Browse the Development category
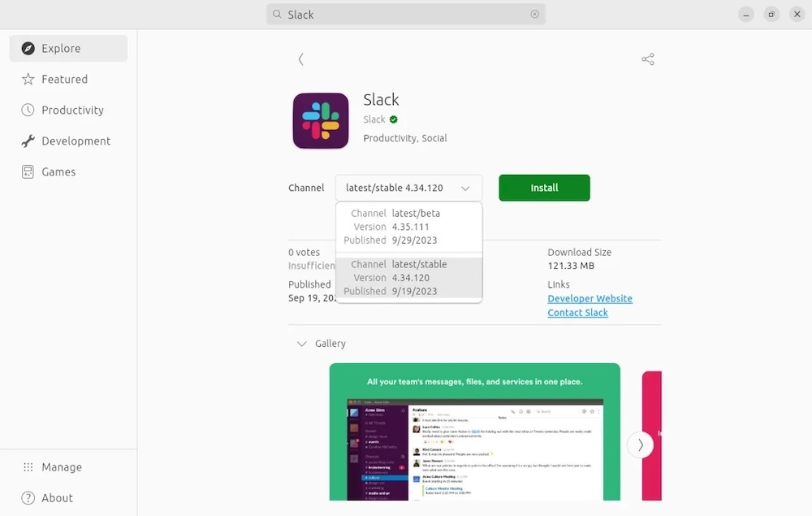The height and width of the screenshot is (516, 812). pyautogui.click(x=68, y=141)
